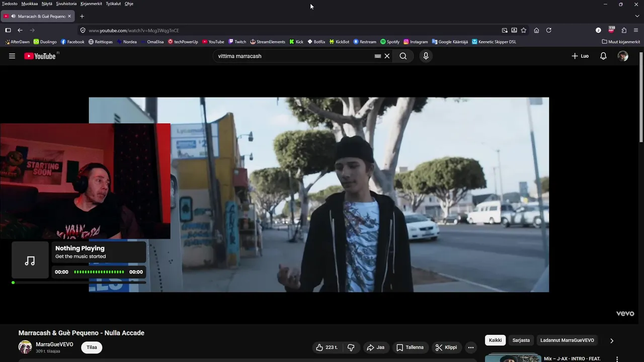
Task: Go to the YouTube home logo
Action: [40, 56]
